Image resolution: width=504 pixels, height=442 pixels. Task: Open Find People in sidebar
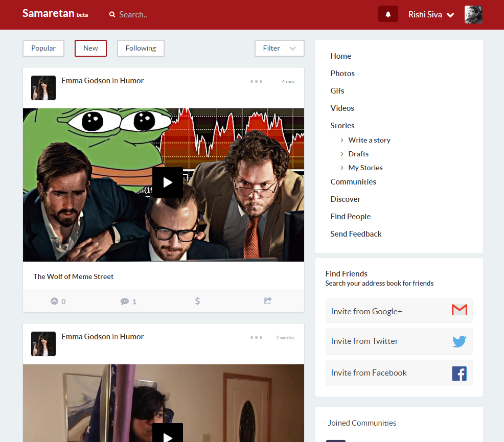[x=351, y=217]
